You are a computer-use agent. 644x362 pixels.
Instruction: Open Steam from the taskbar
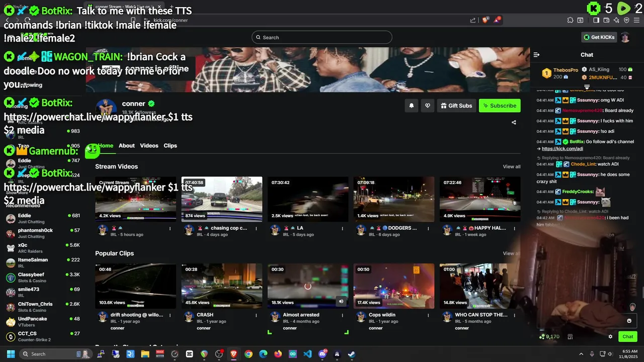click(352, 354)
